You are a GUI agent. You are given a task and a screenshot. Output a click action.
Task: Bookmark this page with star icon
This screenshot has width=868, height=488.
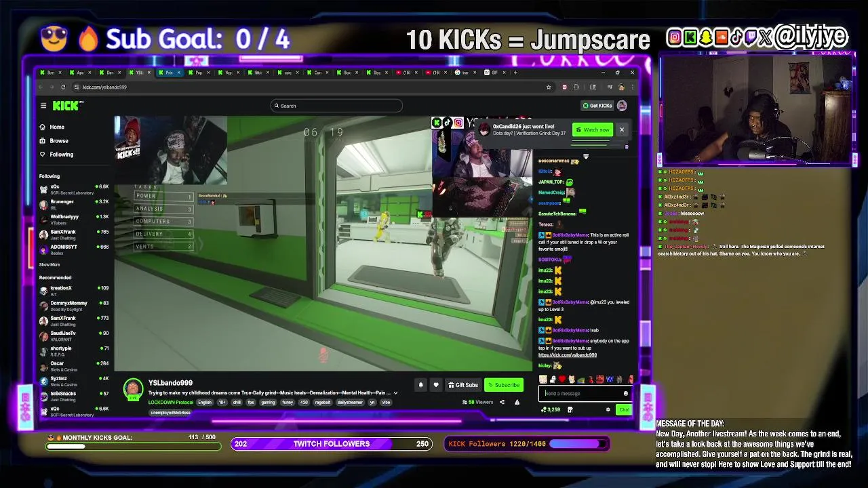549,87
